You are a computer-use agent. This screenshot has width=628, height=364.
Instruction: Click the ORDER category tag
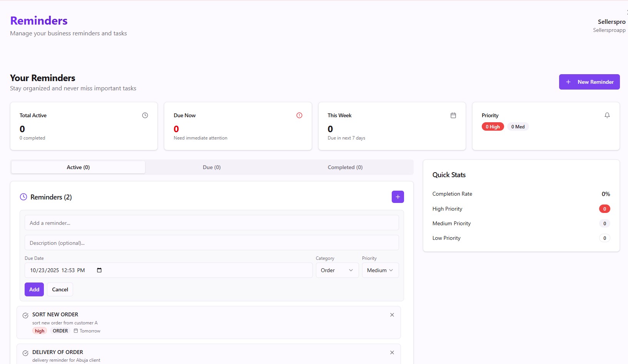[60, 331]
